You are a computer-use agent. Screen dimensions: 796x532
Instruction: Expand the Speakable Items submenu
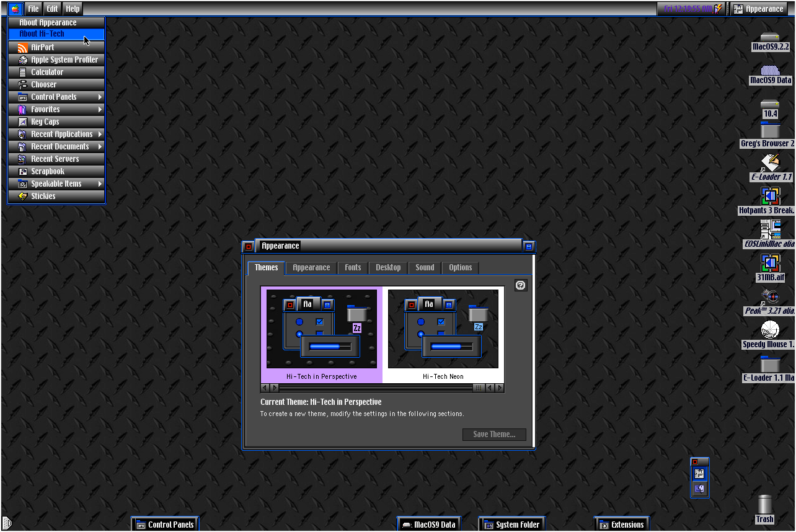[56, 184]
